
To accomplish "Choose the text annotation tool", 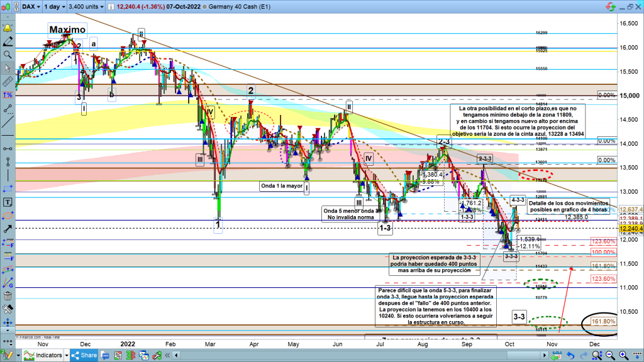I will (8, 202).
